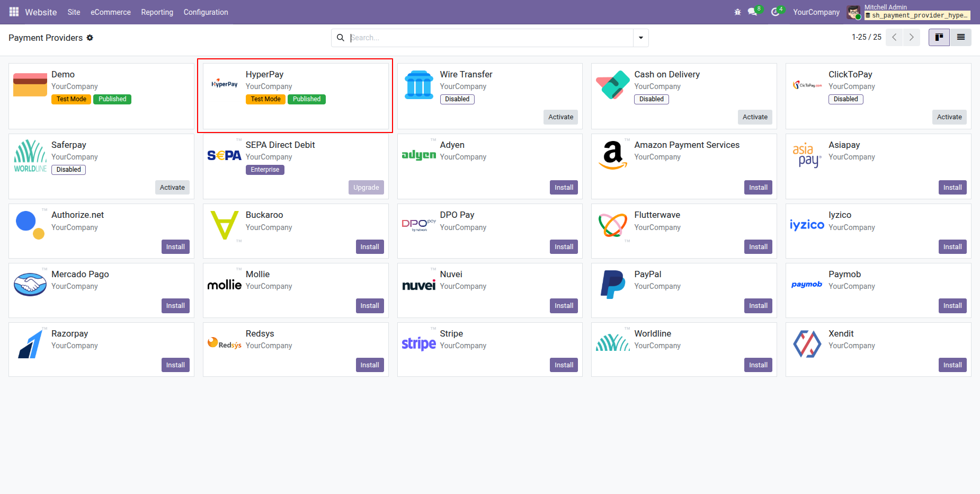This screenshot has width=980, height=494.
Task: Click the Search input field
Action: click(x=490, y=38)
